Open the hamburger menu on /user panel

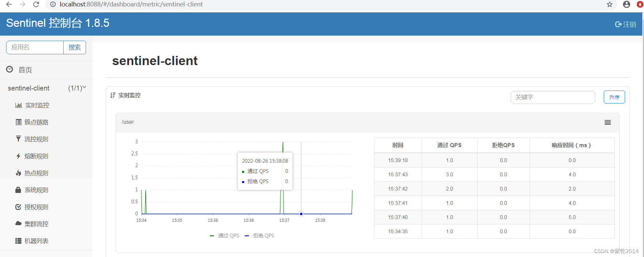point(608,122)
